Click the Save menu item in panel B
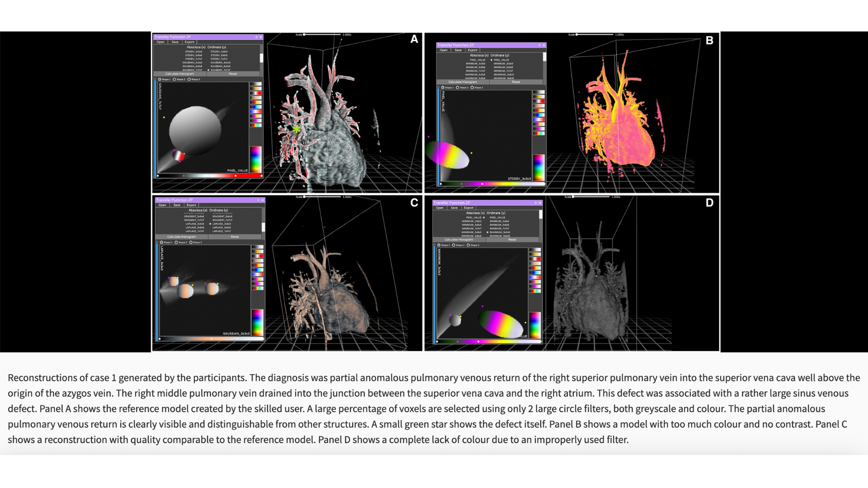The image size is (868, 488). point(458,50)
